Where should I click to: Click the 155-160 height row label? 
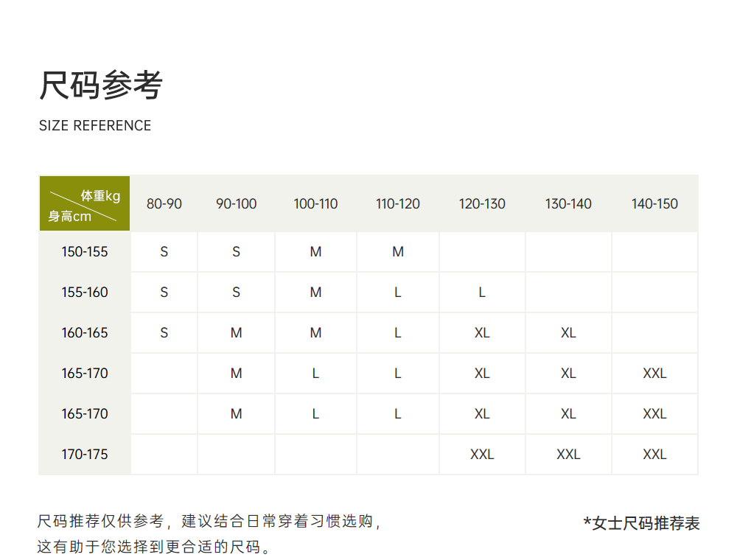click(x=85, y=293)
